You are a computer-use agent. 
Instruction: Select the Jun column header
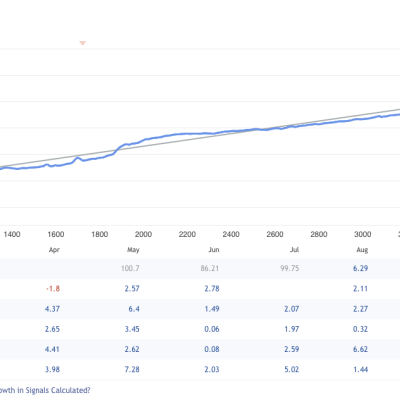point(214,250)
